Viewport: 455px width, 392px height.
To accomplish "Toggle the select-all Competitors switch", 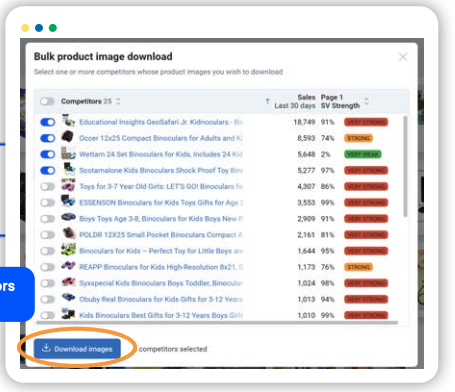I will point(47,101).
